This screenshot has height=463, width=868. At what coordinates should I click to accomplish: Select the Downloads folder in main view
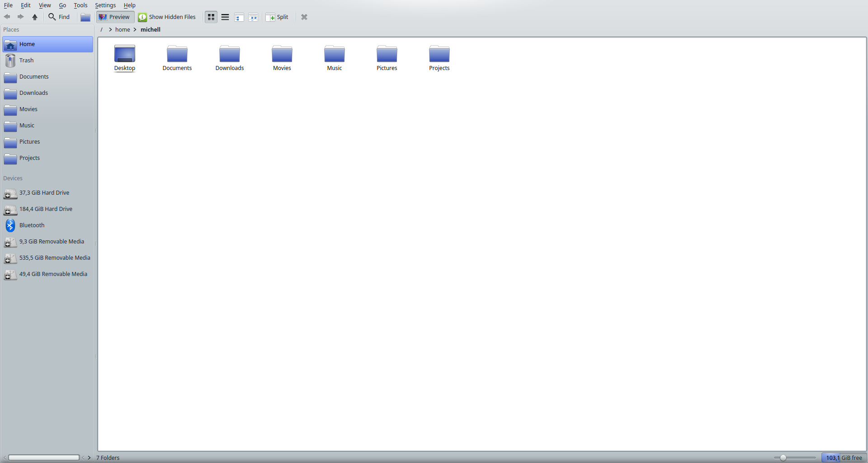(x=230, y=58)
